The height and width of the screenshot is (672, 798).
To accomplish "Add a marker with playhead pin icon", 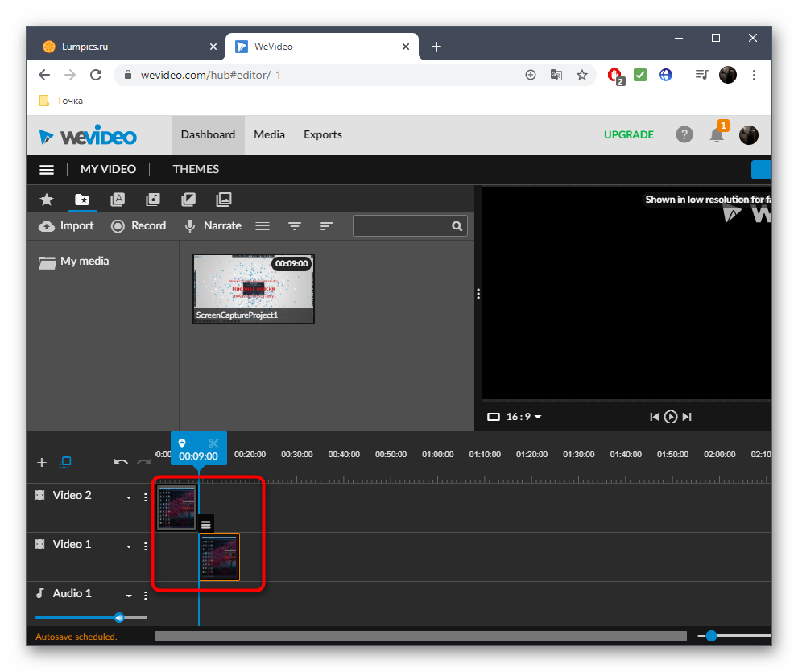I will 182,443.
